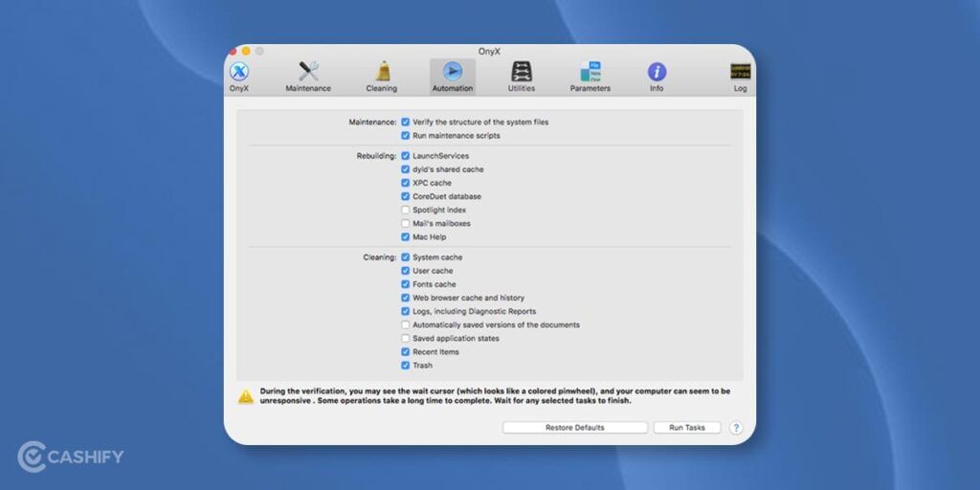The image size is (980, 490).
Task: Enable Mail's mailboxes checkbox
Action: pos(406,224)
